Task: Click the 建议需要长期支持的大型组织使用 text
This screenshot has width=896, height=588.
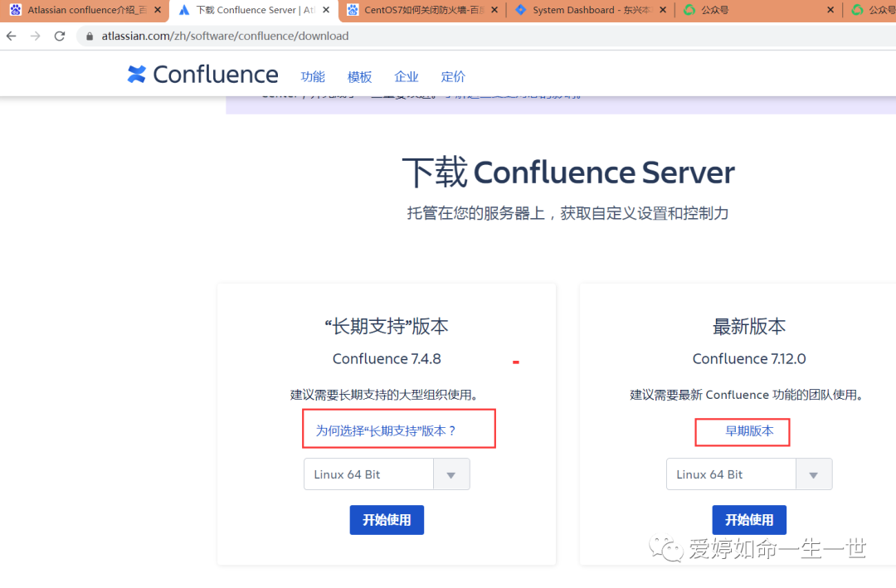Action: [385, 395]
